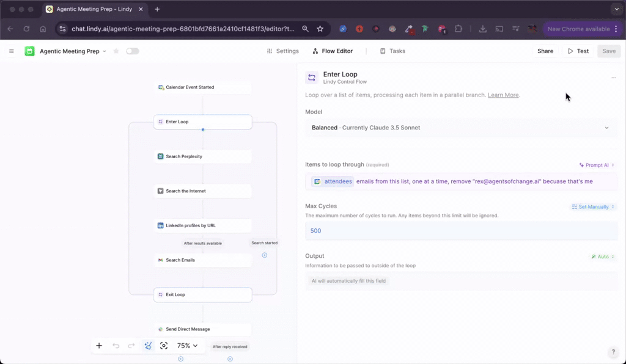
Task: Change Output field mode from Auto
Action: click(602, 257)
